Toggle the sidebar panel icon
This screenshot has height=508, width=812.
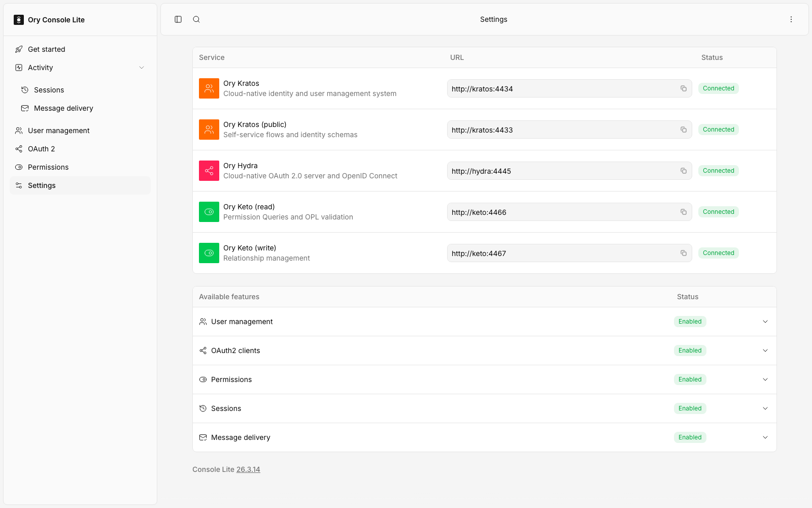pyautogui.click(x=178, y=19)
